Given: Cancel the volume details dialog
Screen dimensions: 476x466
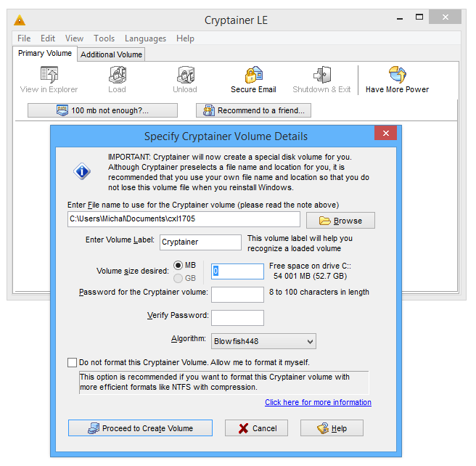Looking at the screenshot, I should (x=257, y=428).
